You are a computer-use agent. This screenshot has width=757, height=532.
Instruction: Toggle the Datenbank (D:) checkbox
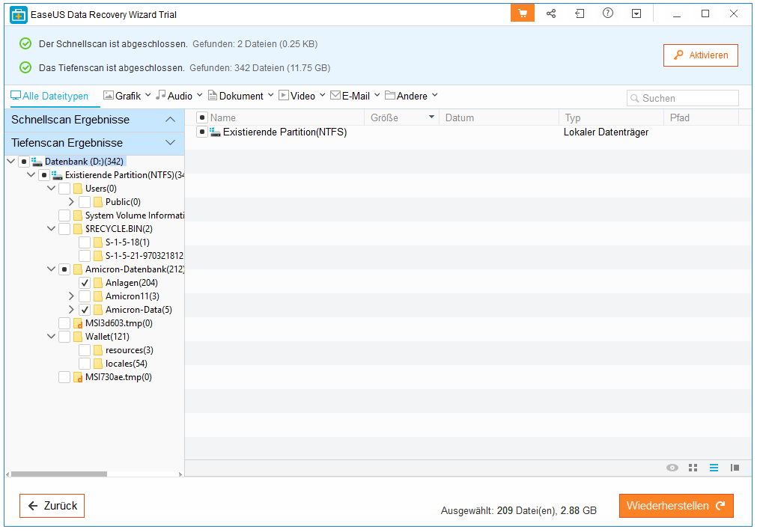coord(24,162)
